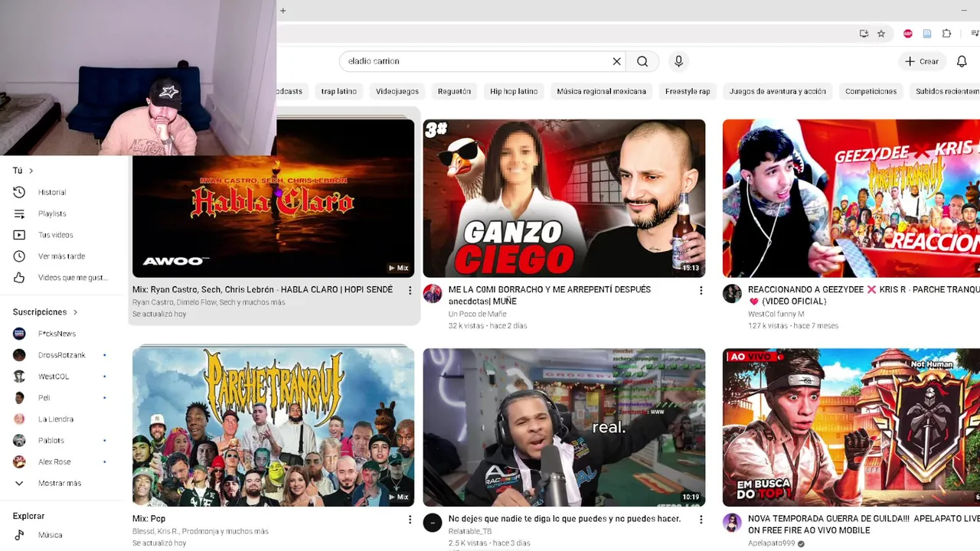
Task: Open title Mix: Ryan Castro, Sech, Chris Lebrón
Action: tap(263, 289)
